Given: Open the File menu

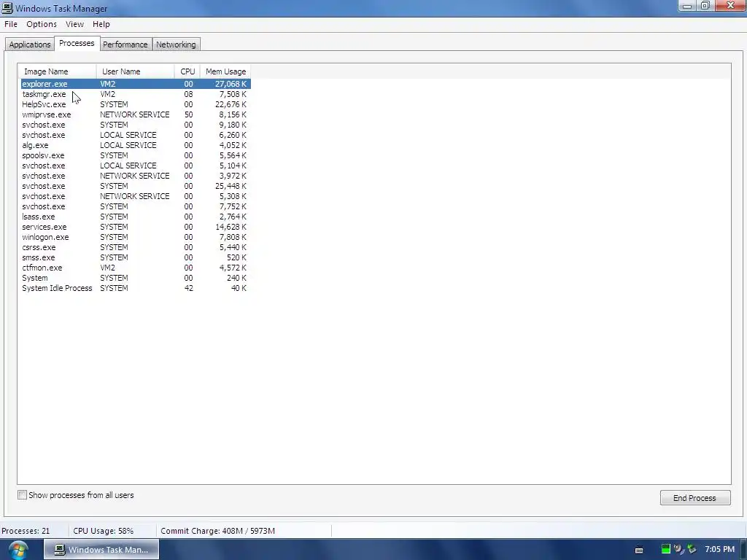Looking at the screenshot, I should click(x=11, y=24).
